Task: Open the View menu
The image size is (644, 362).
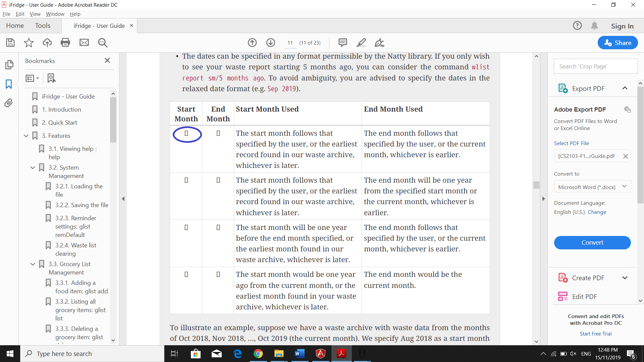Action: pyautogui.click(x=35, y=14)
